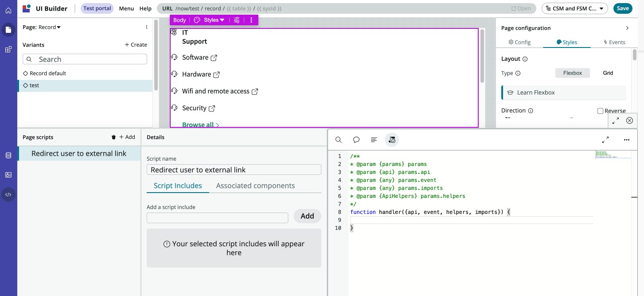The height and width of the screenshot is (296, 644).
Task: Click Add button for script include
Action: click(x=307, y=216)
